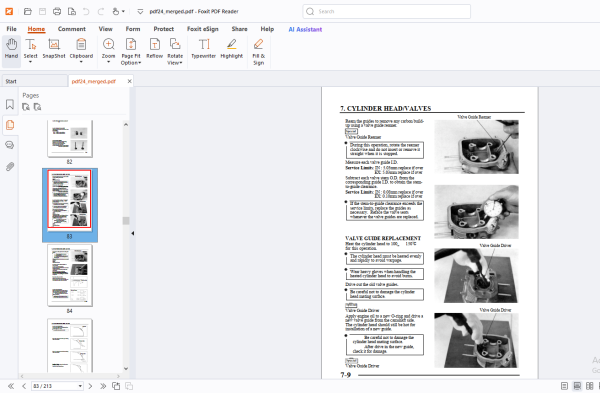Open the Rotate View menu
The image size is (600, 393).
click(x=175, y=52)
